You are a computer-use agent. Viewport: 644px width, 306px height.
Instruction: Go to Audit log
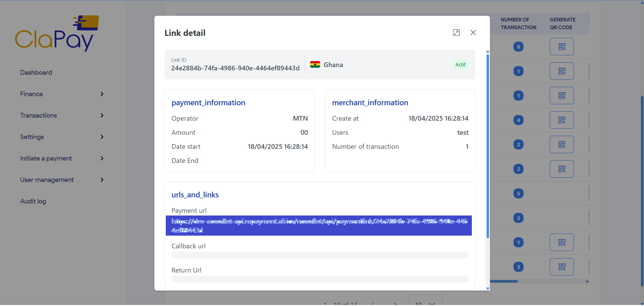tap(33, 201)
